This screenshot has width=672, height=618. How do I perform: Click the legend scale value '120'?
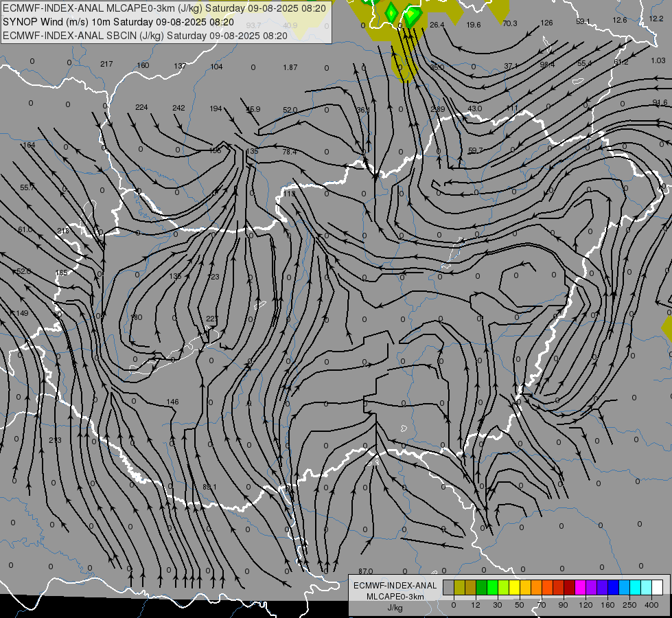pos(586,605)
